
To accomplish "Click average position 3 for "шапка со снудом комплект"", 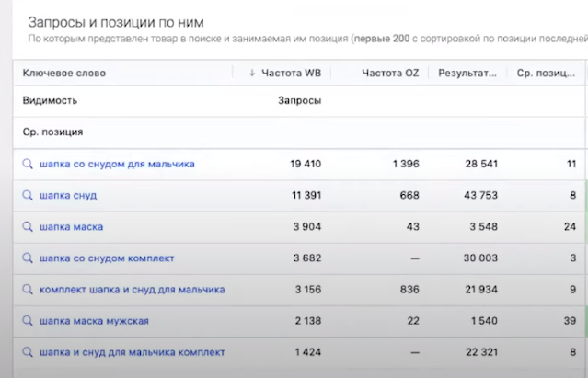I will [x=573, y=258].
